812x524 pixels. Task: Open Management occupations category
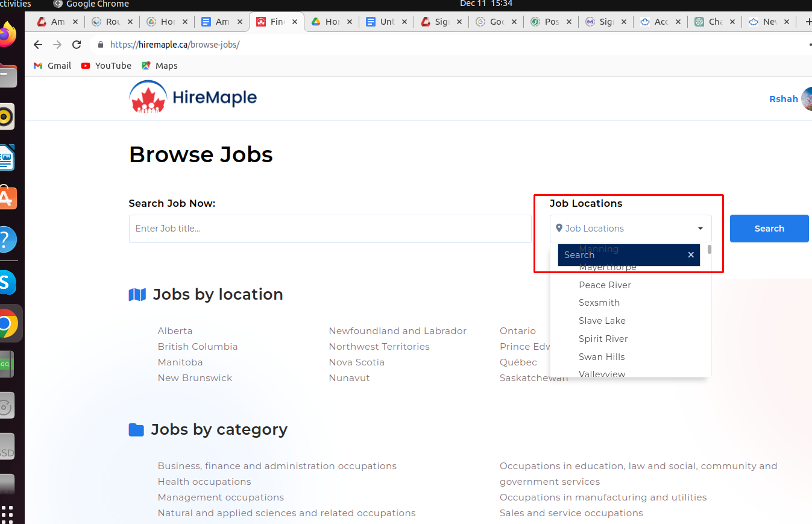coord(221,497)
